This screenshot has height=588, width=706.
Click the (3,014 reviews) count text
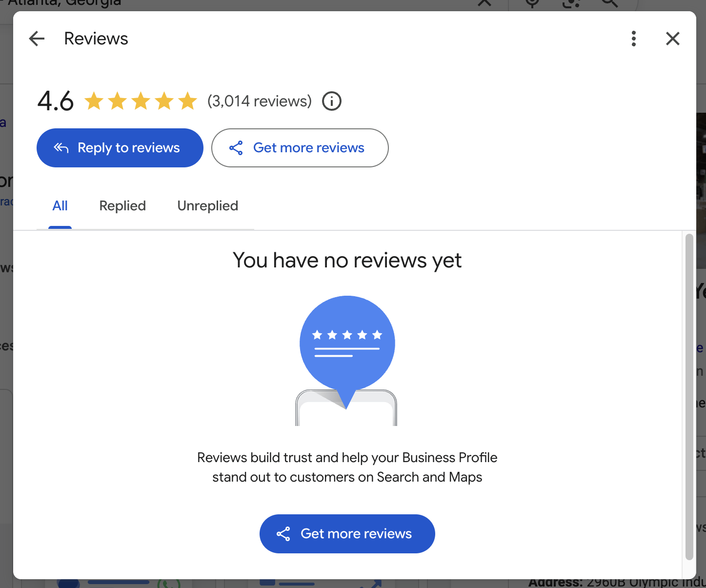click(x=260, y=101)
